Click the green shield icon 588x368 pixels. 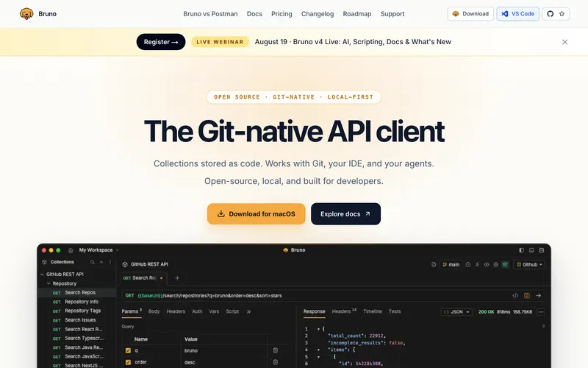(x=505, y=265)
